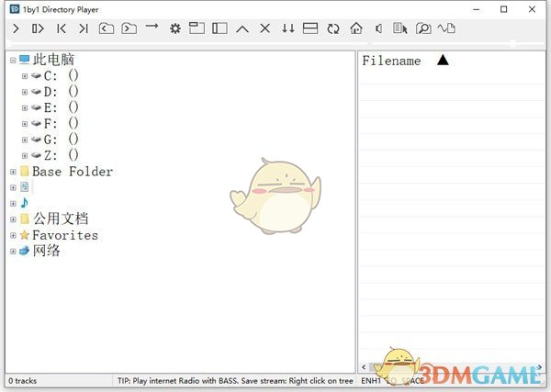The width and height of the screenshot is (551, 392).
Task: Click the double down-arrows sort icon
Action: point(288,28)
